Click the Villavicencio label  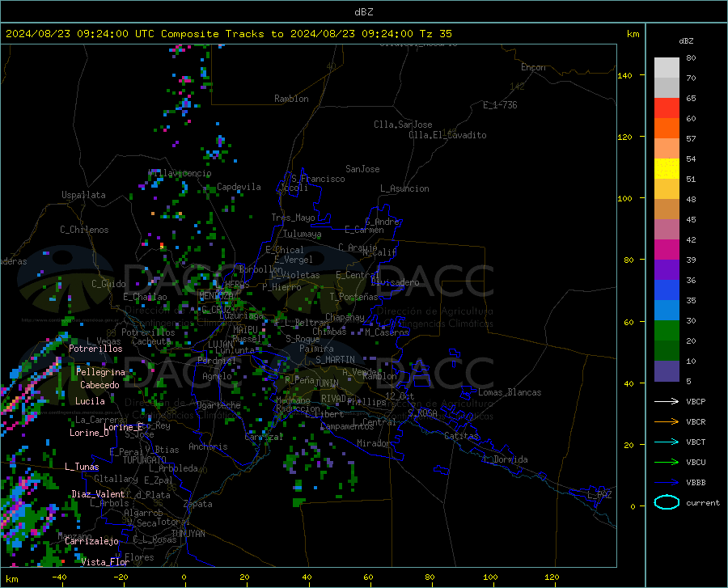coord(180,173)
